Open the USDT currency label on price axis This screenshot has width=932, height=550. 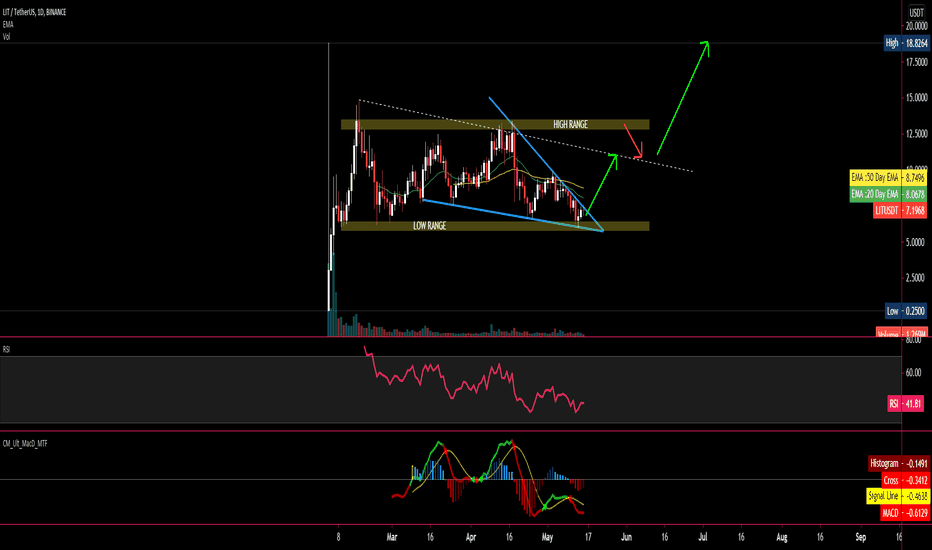(x=917, y=12)
